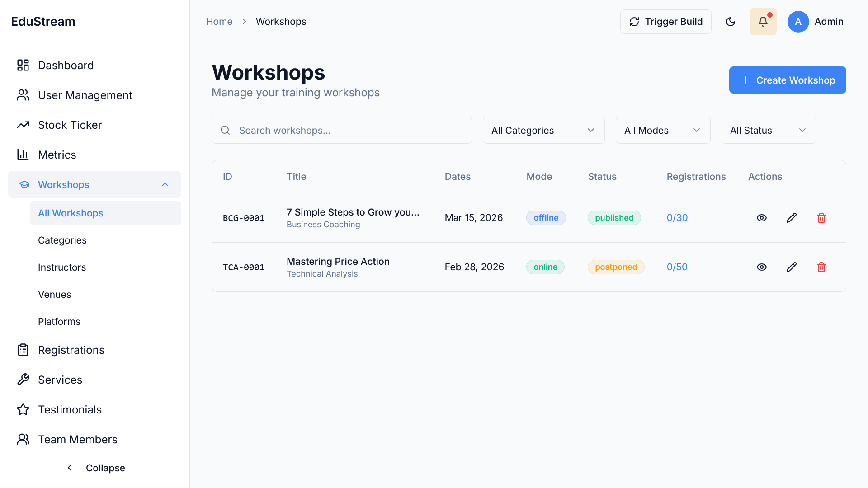Click the Mar 15, 2026 date
This screenshot has width=868, height=488.
(474, 218)
